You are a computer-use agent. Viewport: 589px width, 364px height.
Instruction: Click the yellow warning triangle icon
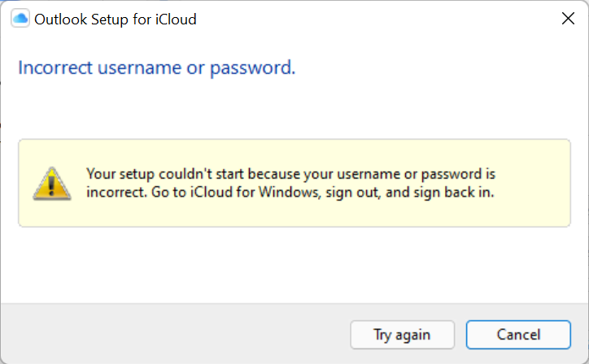52,184
